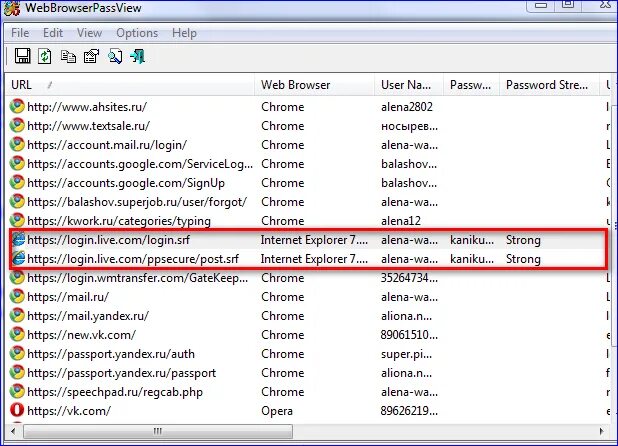Select the https://vk.com/ Opera row
The height and width of the screenshot is (446, 618).
tap(309, 411)
